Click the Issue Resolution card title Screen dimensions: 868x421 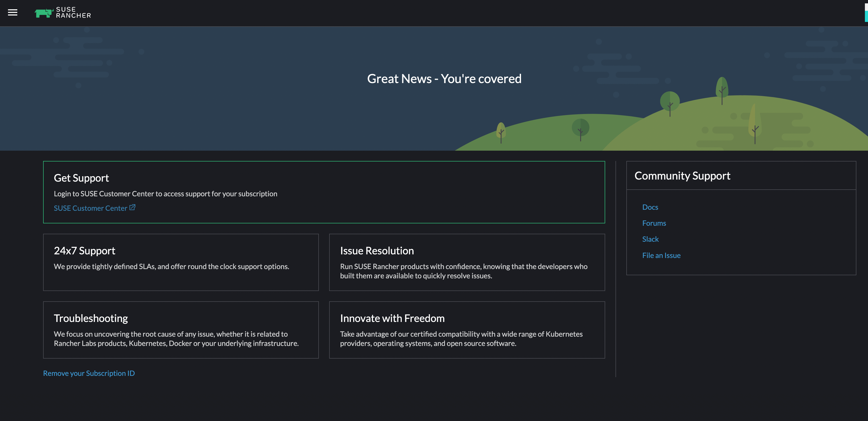pyautogui.click(x=377, y=250)
